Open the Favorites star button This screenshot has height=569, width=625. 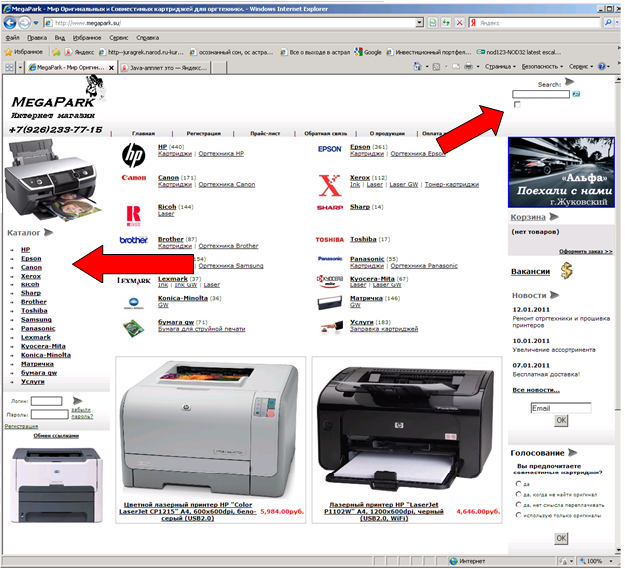[24, 52]
